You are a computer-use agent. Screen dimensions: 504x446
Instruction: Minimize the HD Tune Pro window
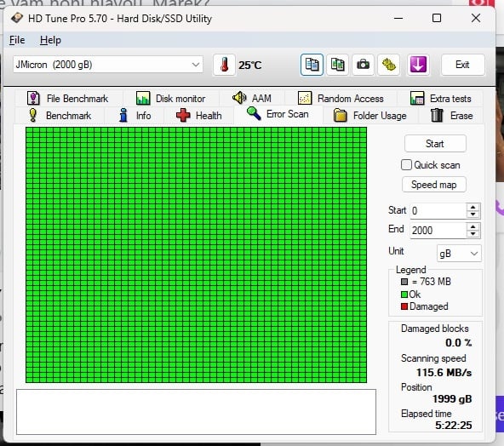point(398,18)
